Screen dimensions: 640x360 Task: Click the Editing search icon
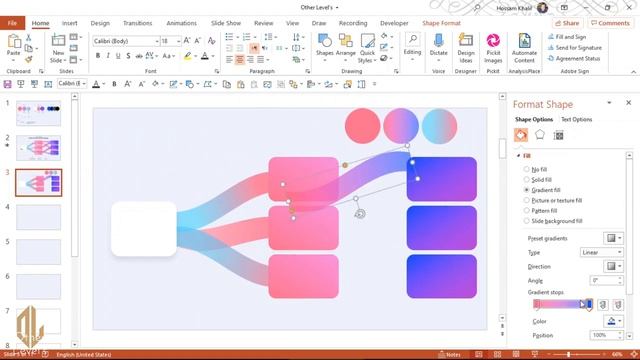click(x=413, y=40)
